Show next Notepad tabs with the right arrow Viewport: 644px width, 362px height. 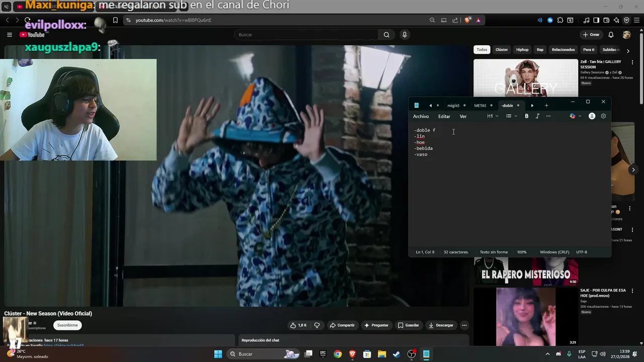(532, 106)
